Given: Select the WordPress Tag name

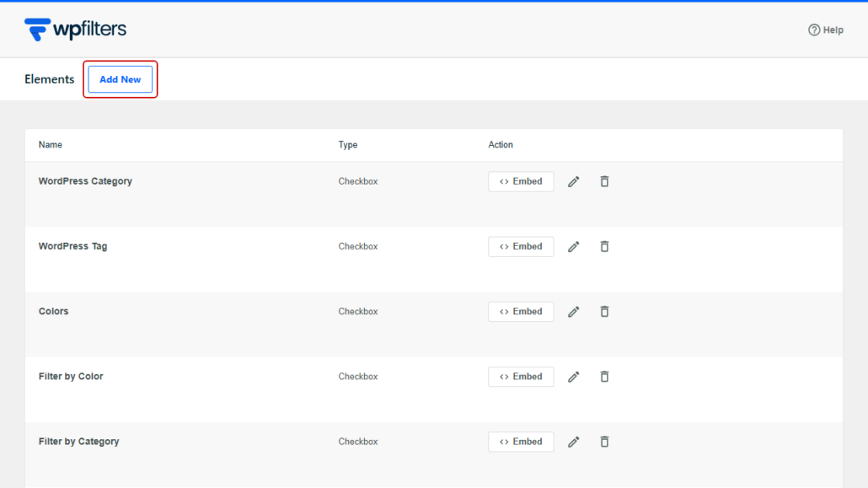Looking at the screenshot, I should pyautogui.click(x=73, y=246).
